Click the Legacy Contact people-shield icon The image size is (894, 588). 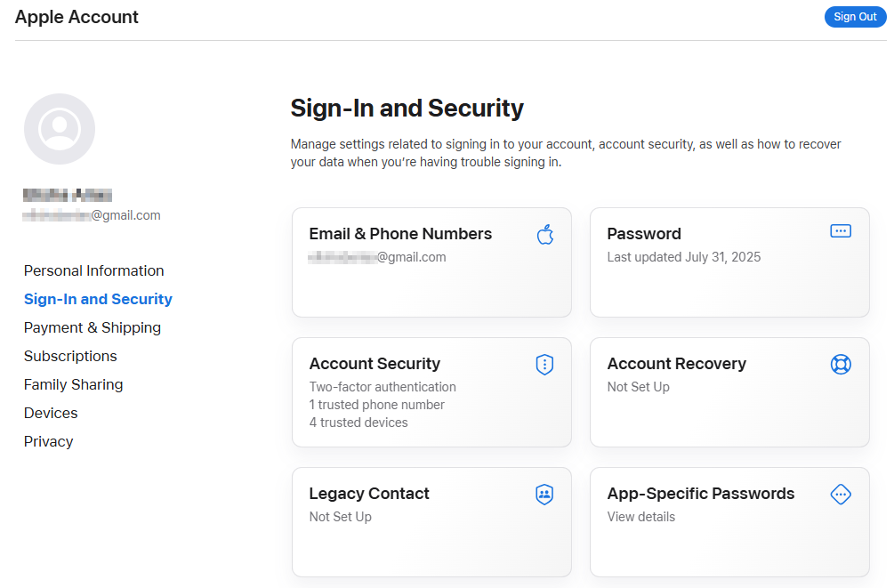544,495
